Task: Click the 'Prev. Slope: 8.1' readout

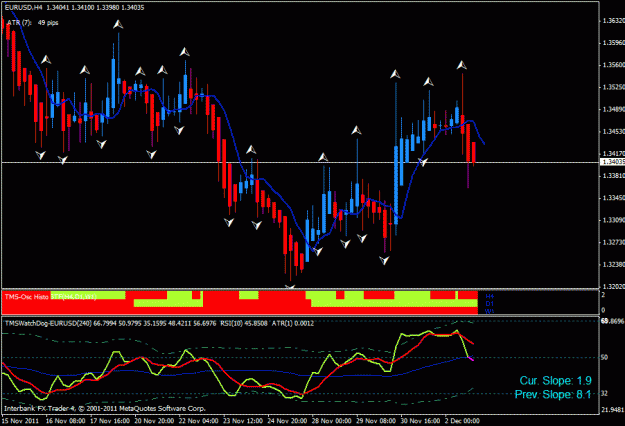Action: click(553, 395)
